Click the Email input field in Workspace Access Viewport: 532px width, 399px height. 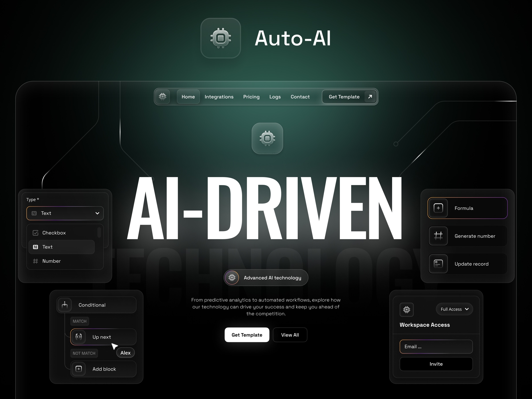point(436,347)
